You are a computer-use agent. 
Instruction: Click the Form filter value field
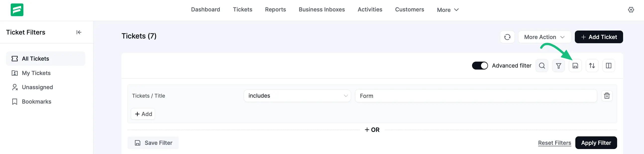coord(476,96)
